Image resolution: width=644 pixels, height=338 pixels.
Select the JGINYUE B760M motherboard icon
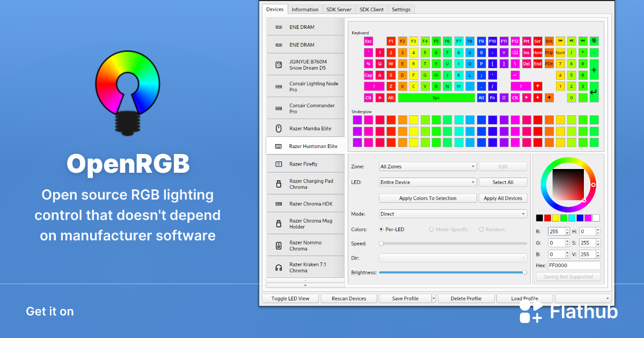coord(279,65)
